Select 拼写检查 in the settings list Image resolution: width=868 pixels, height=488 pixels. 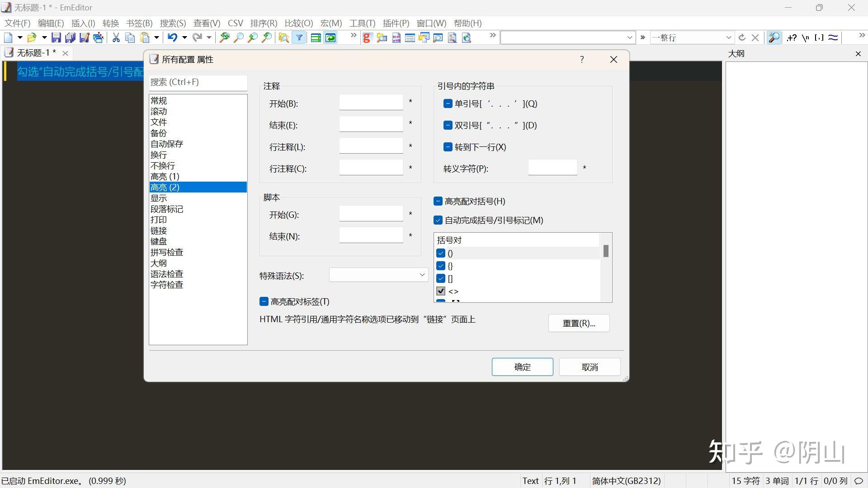pyautogui.click(x=166, y=252)
